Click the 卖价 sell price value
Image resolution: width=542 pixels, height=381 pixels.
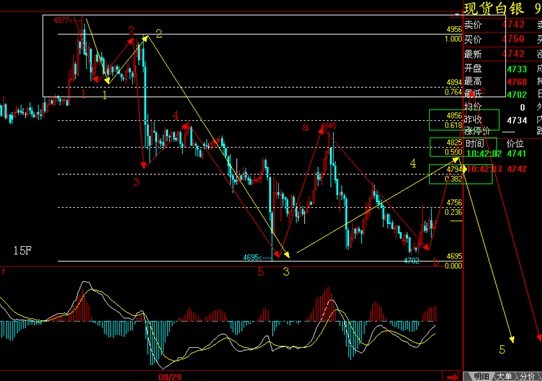pyautogui.click(x=513, y=25)
